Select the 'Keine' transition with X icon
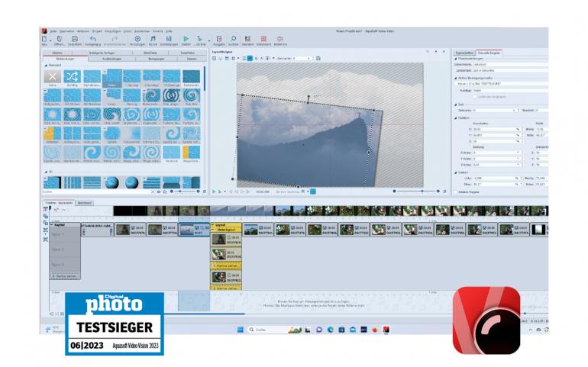This screenshot has height=367, width=588. click(53, 76)
